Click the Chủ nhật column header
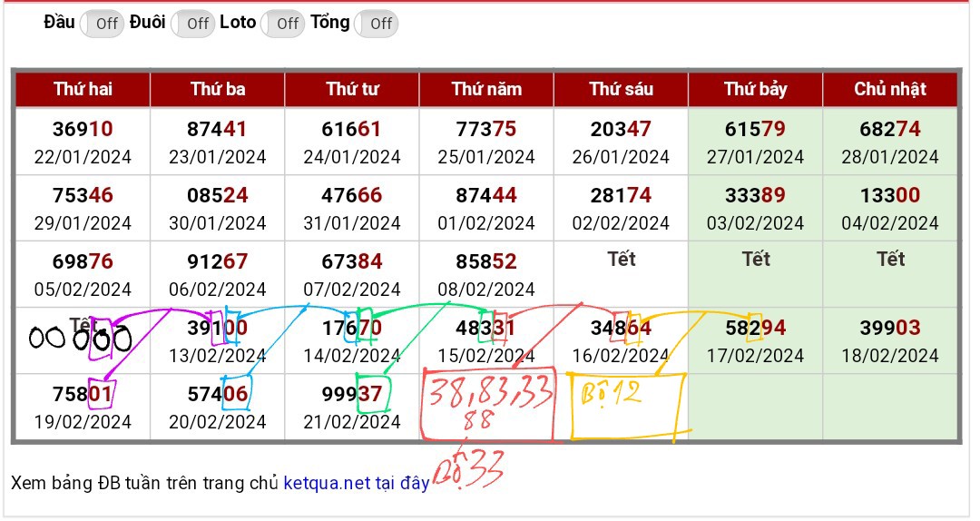980x521 pixels. pyautogui.click(x=889, y=89)
